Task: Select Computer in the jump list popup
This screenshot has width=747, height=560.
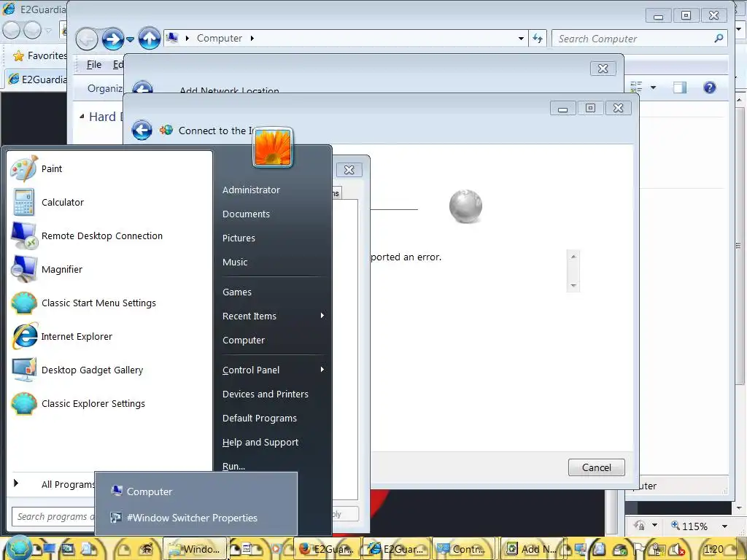Action: (x=196, y=491)
